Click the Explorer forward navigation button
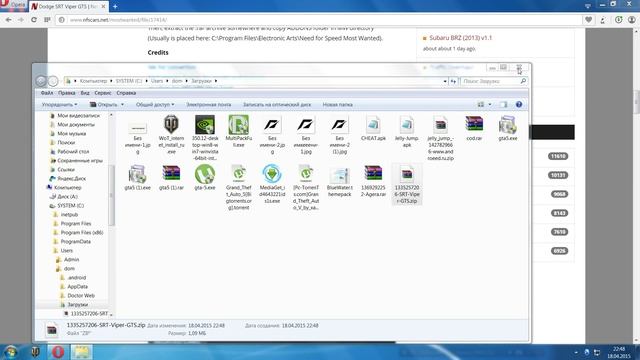The width and height of the screenshot is (640, 360). pos(53,81)
